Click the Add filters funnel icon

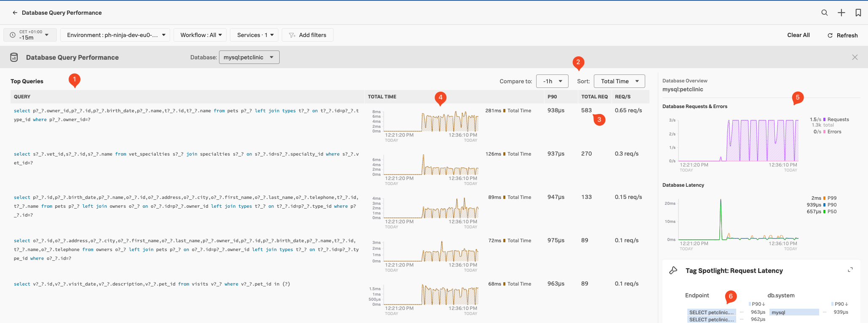(292, 35)
